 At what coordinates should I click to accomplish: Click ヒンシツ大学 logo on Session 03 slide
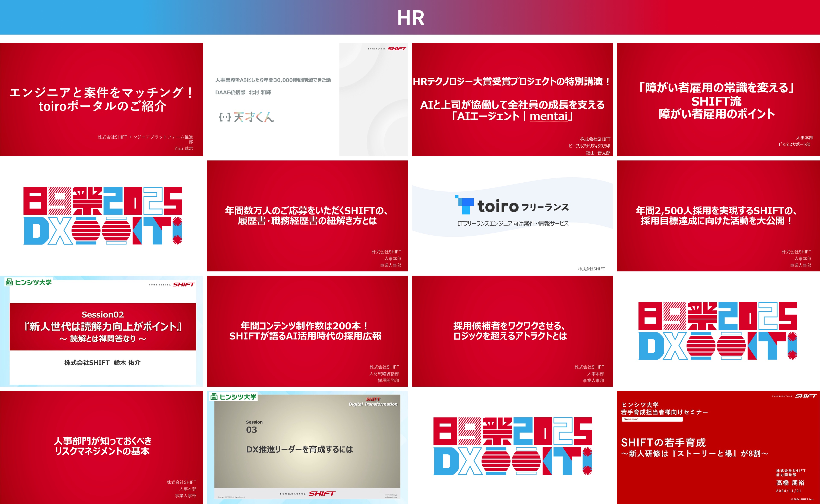(233, 397)
